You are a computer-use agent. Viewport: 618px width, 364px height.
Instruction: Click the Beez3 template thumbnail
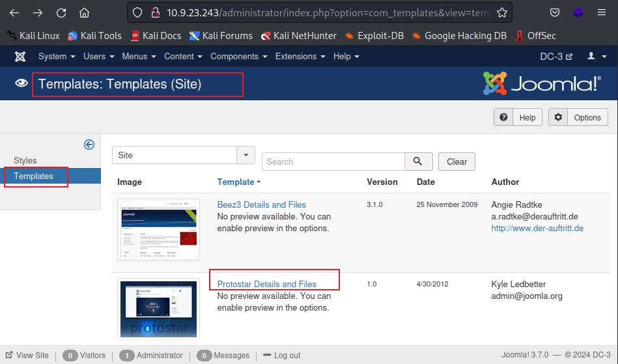[x=158, y=229]
